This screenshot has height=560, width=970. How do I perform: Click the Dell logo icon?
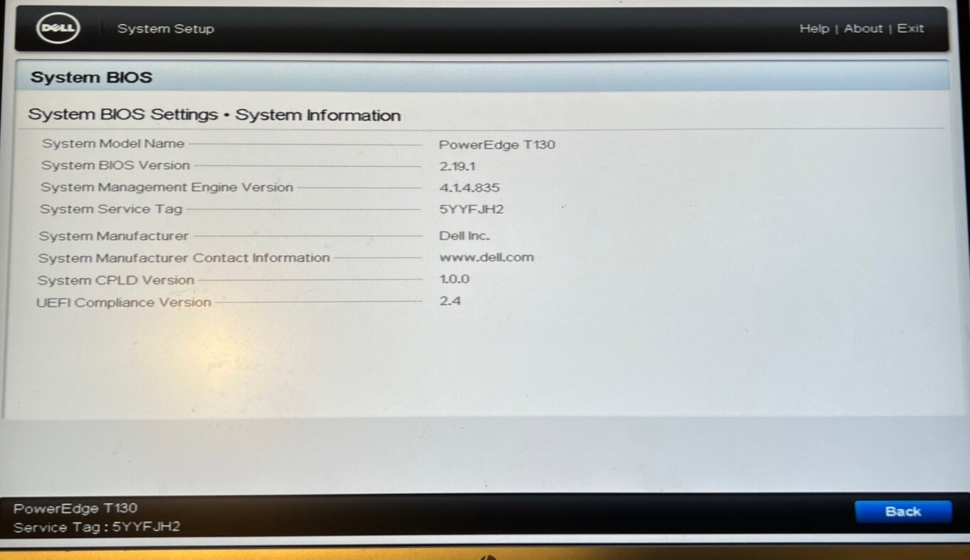pos(58,28)
